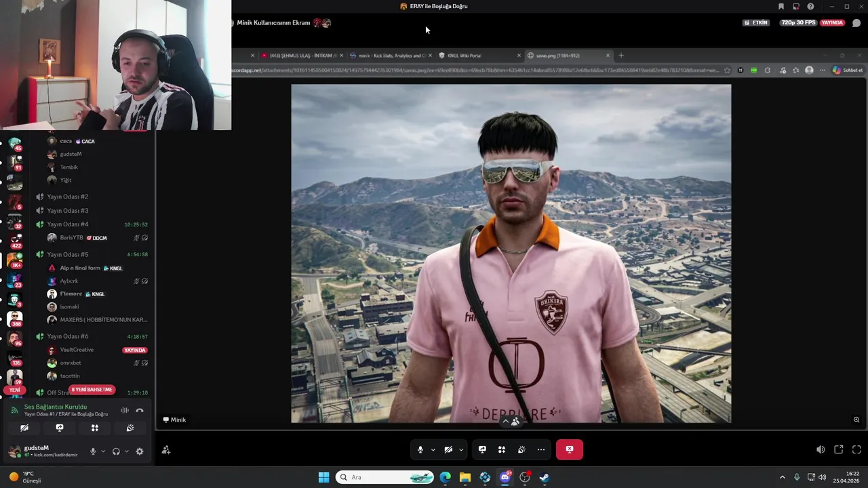The width and height of the screenshot is (868, 488).
Task: Expand microphone options in the call control bar
Action: tap(433, 449)
